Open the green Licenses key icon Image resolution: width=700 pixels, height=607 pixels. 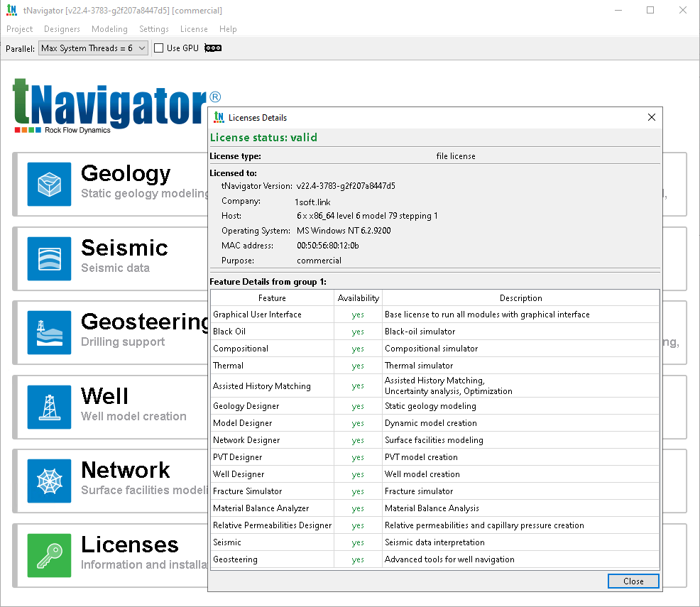49,556
